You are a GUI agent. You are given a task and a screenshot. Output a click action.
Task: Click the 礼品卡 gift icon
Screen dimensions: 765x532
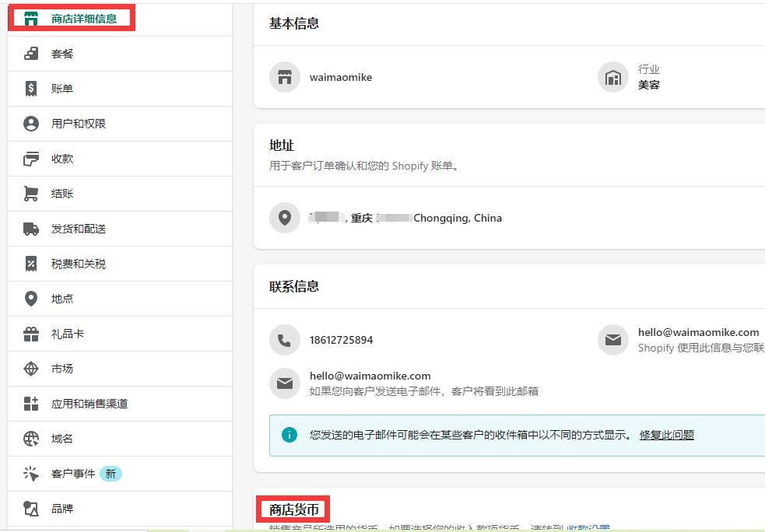pyautogui.click(x=31, y=334)
